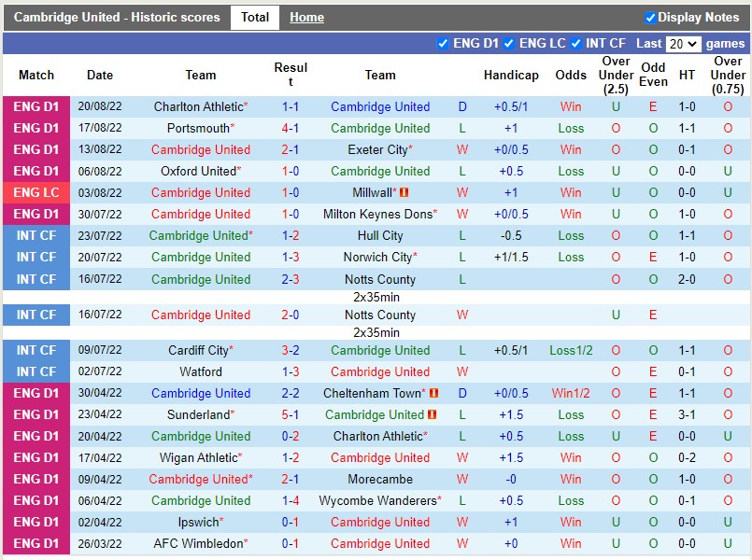
Task: Switch to the Total tab
Action: [255, 18]
